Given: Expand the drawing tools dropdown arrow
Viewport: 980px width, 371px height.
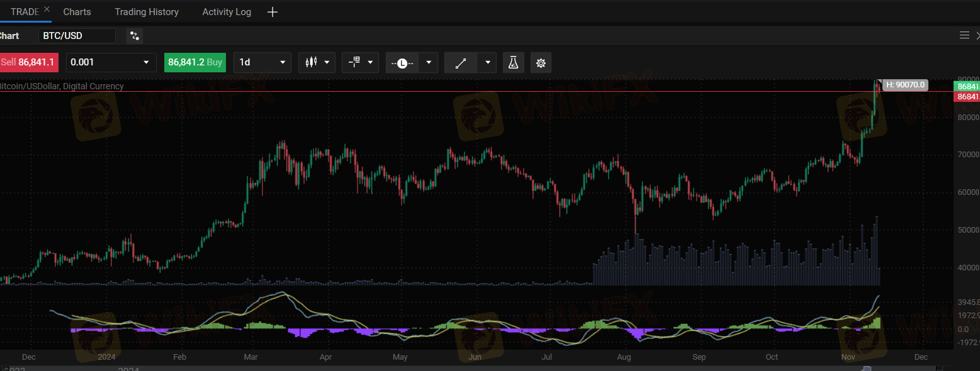Looking at the screenshot, I should coord(487,62).
